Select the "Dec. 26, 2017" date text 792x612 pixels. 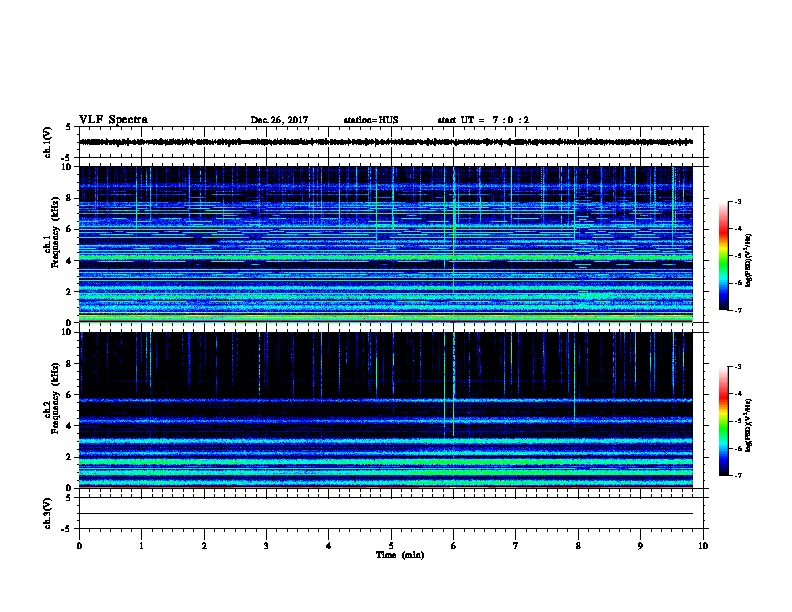point(279,120)
